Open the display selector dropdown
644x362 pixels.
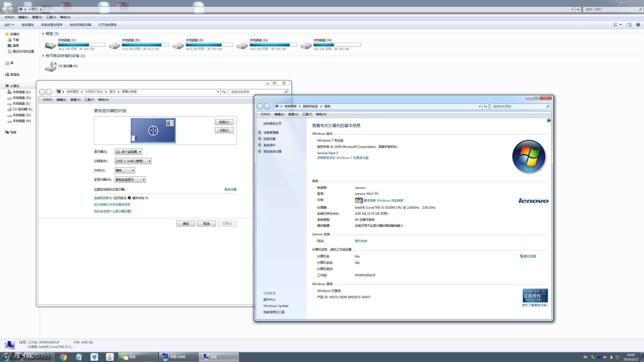128,152
